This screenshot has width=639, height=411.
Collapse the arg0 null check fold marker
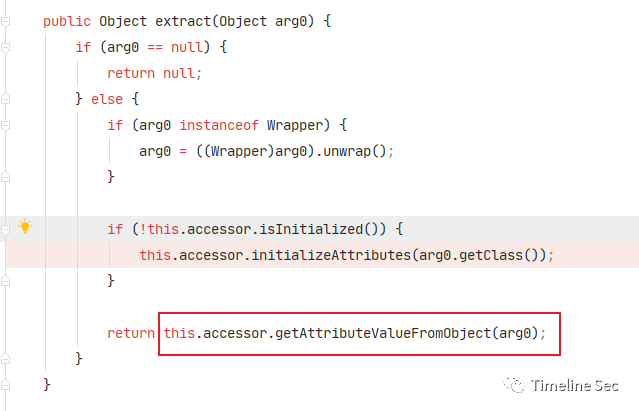[5, 48]
